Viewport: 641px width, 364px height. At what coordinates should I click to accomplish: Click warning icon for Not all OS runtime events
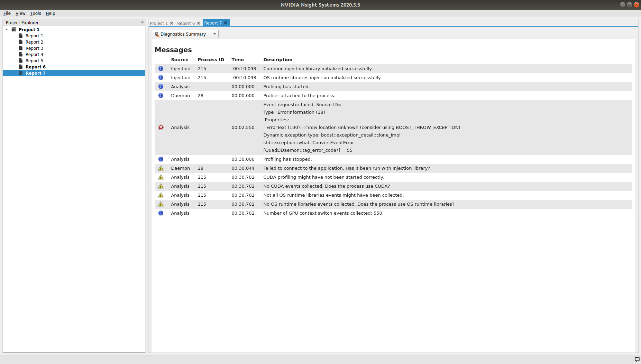click(x=161, y=195)
